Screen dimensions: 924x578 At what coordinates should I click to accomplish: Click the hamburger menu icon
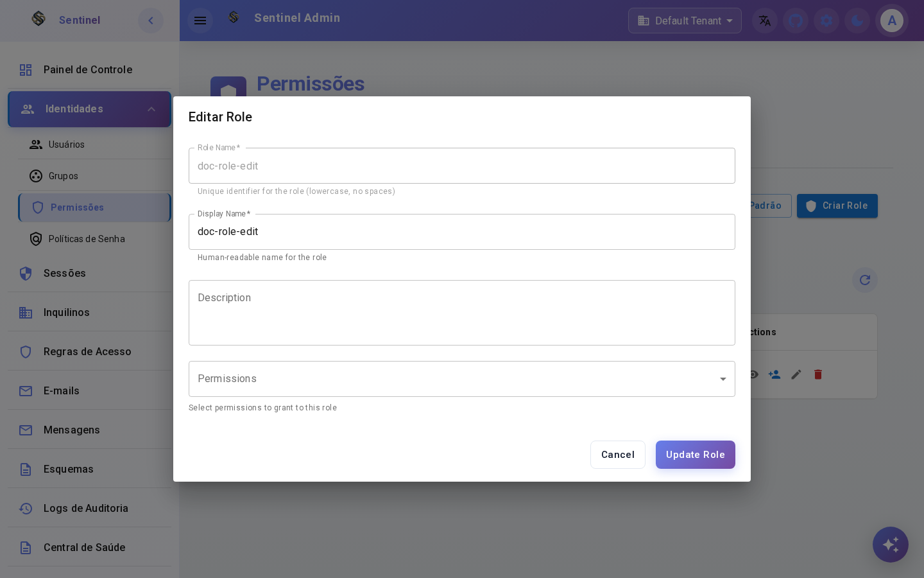(x=200, y=21)
